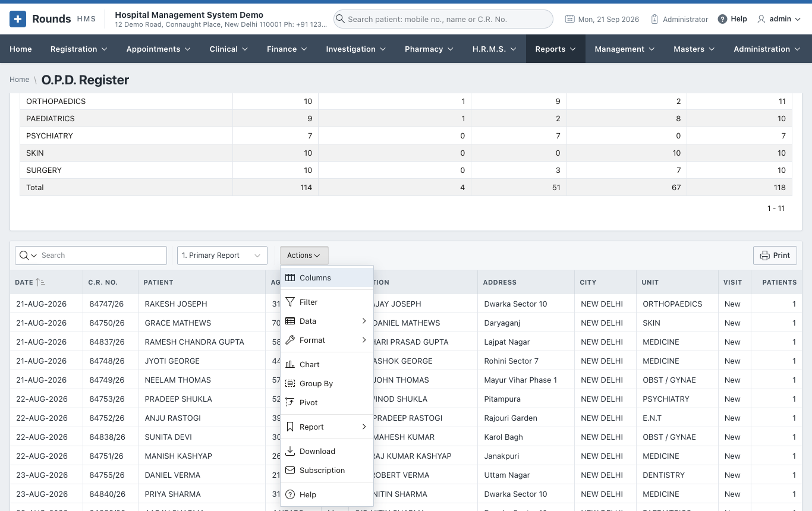
Task: Expand the Investigation nav menu
Action: pos(355,49)
